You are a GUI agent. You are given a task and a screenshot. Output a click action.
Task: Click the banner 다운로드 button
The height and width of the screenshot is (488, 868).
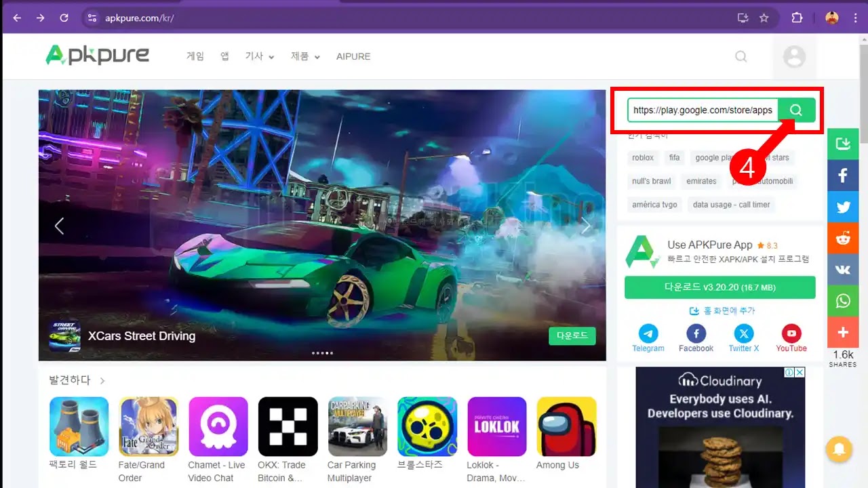pos(572,335)
